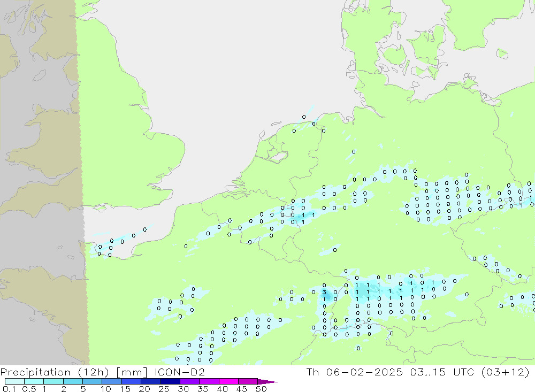Click the "3" precipitation value on the map
535x392 pixels.
pyautogui.click(x=324, y=293)
